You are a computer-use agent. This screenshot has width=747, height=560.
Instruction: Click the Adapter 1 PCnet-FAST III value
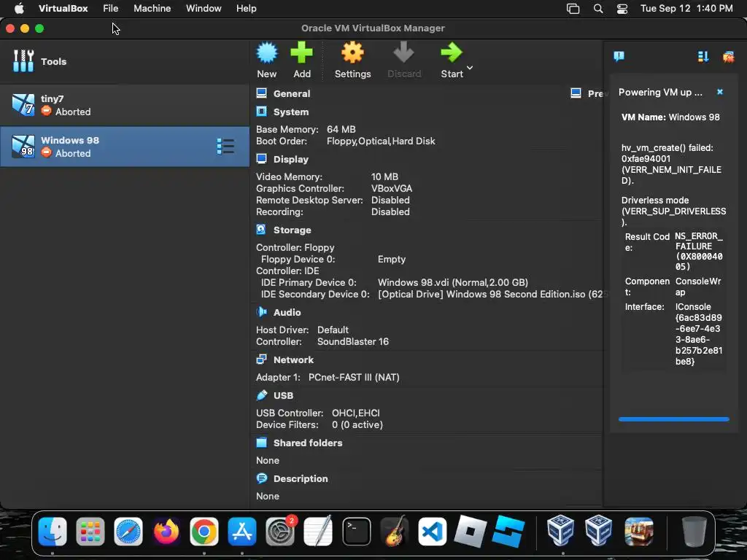(x=354, y=378)
